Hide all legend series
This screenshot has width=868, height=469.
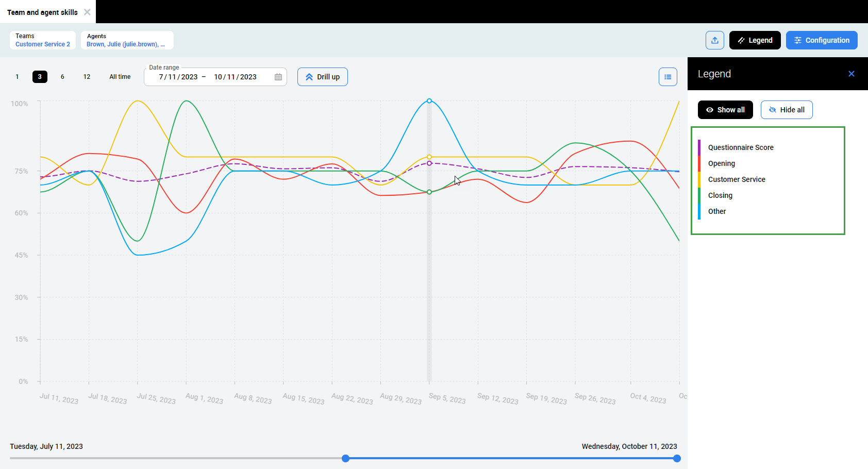[x=787, y=110]
